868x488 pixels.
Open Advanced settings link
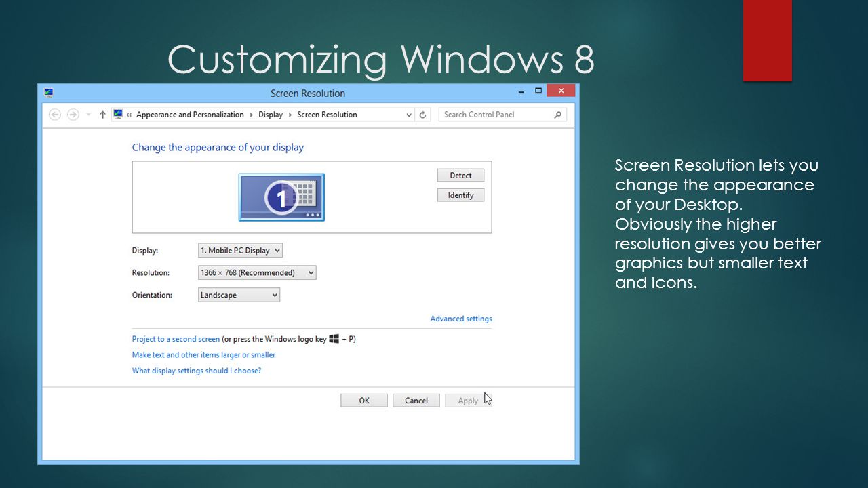click(x=461, y=319)
